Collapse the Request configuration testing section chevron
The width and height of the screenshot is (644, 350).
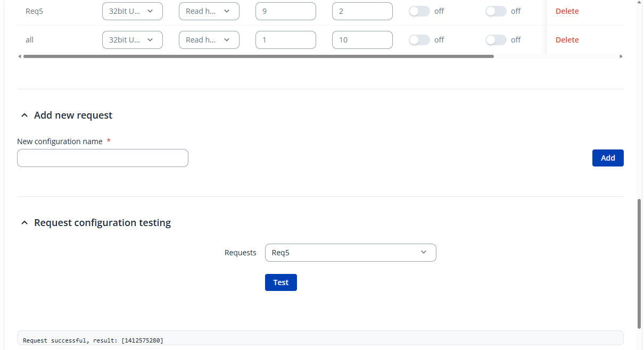(x=24, y=223)
